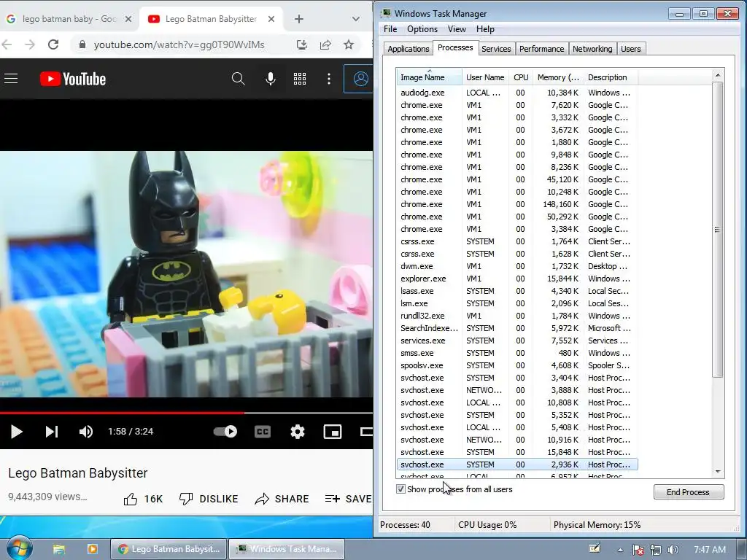This screenshot has width=747, height=560.
Task: Click the install app icon in address bar
Action: pos(301,44)
